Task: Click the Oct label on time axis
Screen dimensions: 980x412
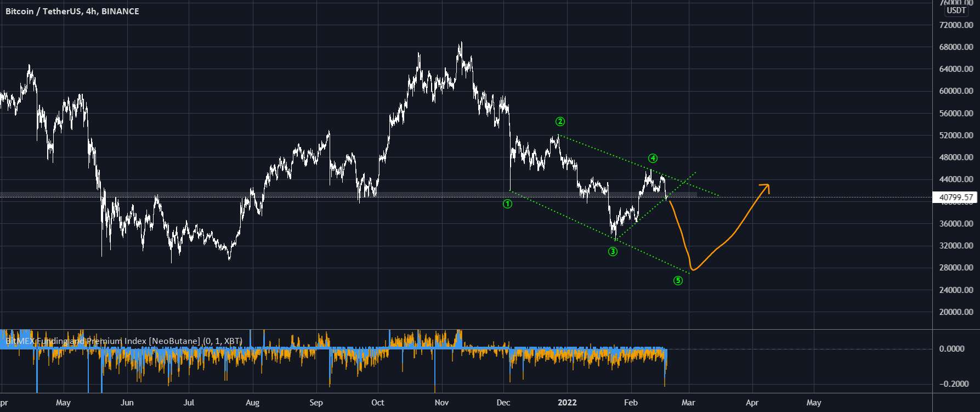Action: click(378, 403)
